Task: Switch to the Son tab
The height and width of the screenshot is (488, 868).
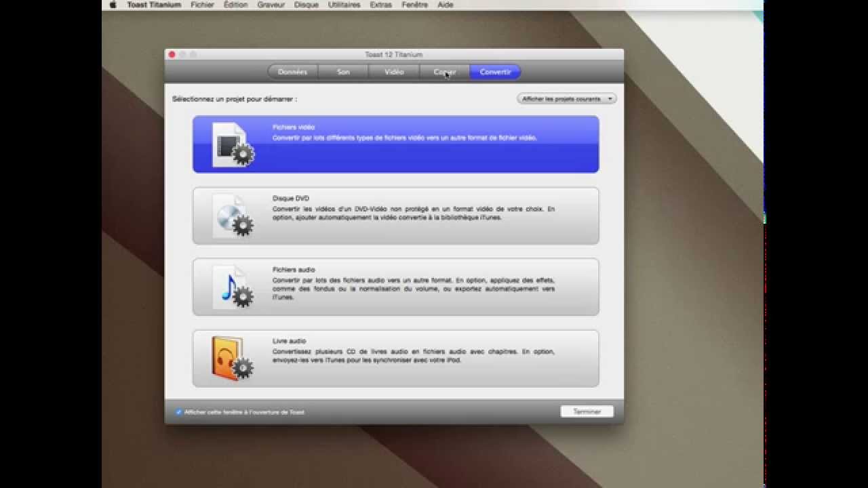Action: [343, 72]
